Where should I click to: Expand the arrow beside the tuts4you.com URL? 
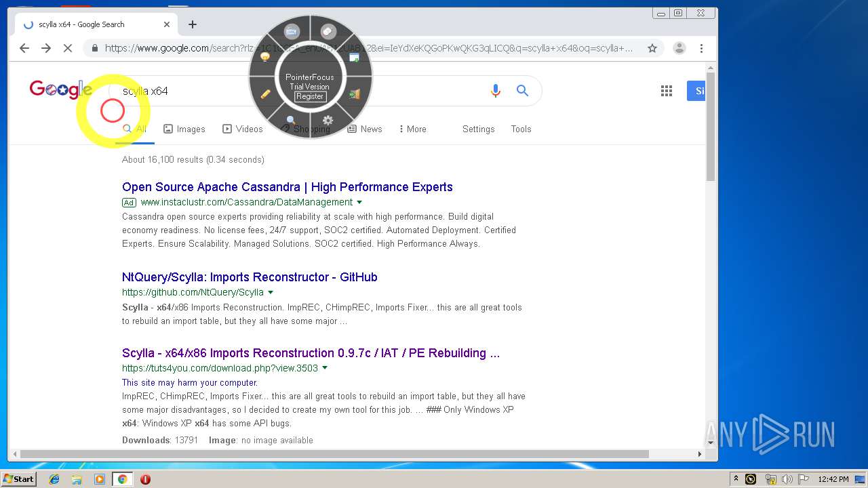tap(325, 369)
